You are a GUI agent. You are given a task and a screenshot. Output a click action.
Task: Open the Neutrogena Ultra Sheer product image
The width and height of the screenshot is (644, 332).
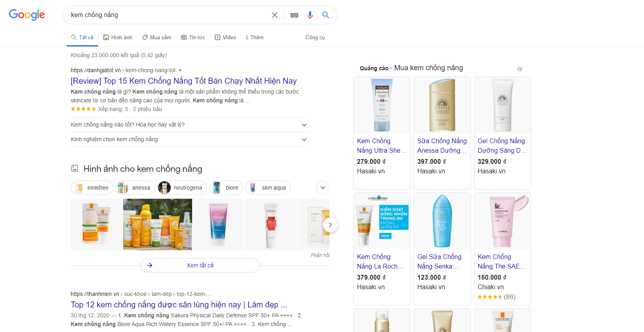(382, 105)
